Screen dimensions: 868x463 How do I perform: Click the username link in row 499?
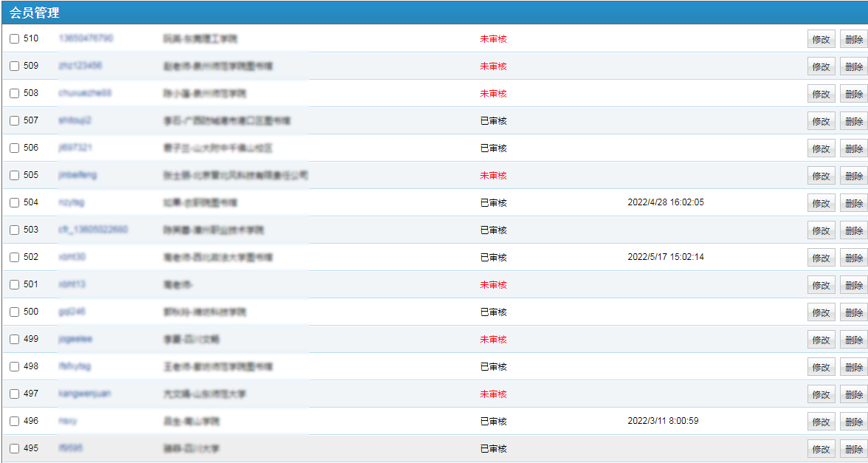tap(75, 339)
